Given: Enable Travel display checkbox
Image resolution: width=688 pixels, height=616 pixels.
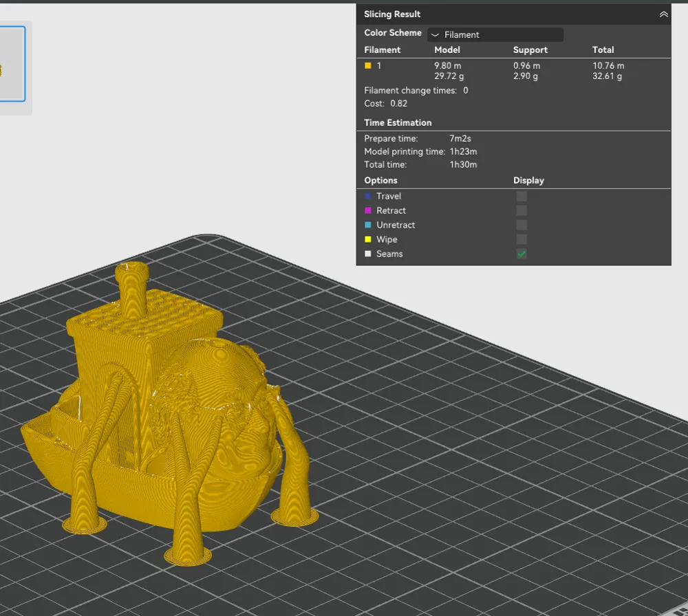Looking at the screenshot, I should coord(522,196).
